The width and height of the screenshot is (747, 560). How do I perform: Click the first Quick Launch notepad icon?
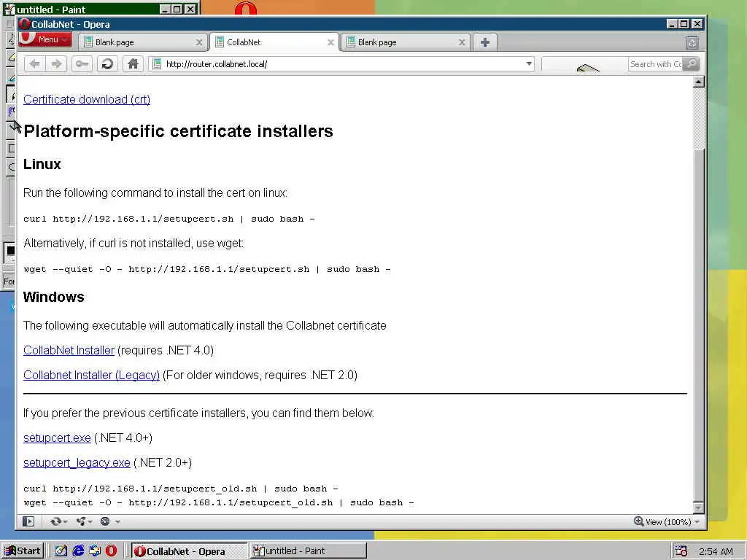pyautogui.click(x=61, y=551)
